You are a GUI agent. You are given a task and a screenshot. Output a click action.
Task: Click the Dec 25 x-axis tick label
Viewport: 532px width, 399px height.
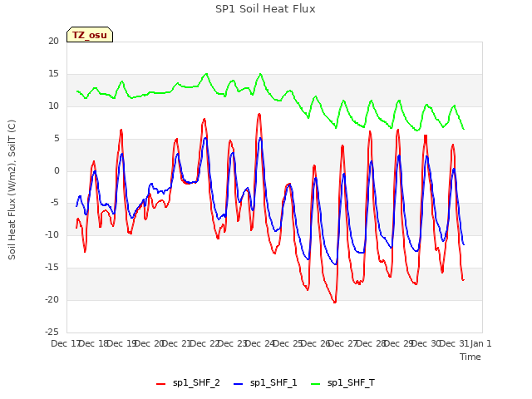(x=288, y=343)
